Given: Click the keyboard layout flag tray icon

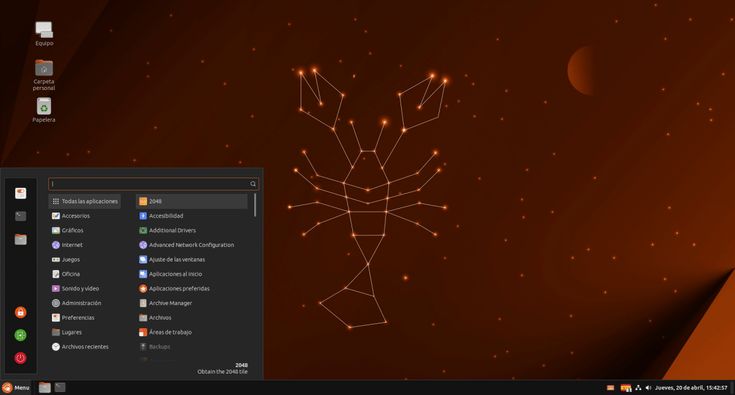Looking at the screenshot, I should click(x=626, y=388).
